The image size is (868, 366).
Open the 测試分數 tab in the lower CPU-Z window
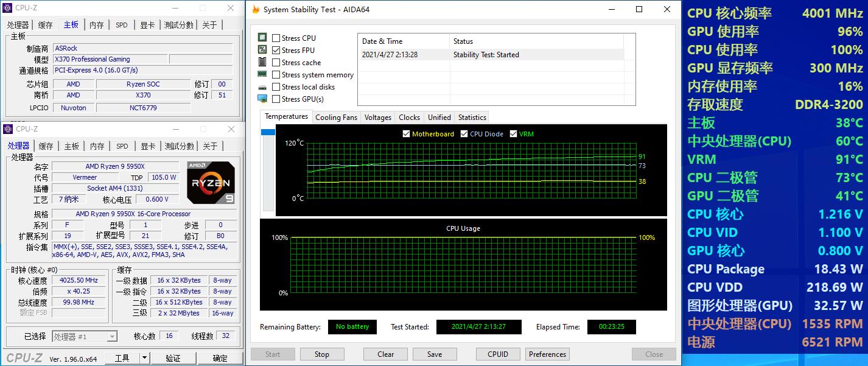(x=179, y=146)
